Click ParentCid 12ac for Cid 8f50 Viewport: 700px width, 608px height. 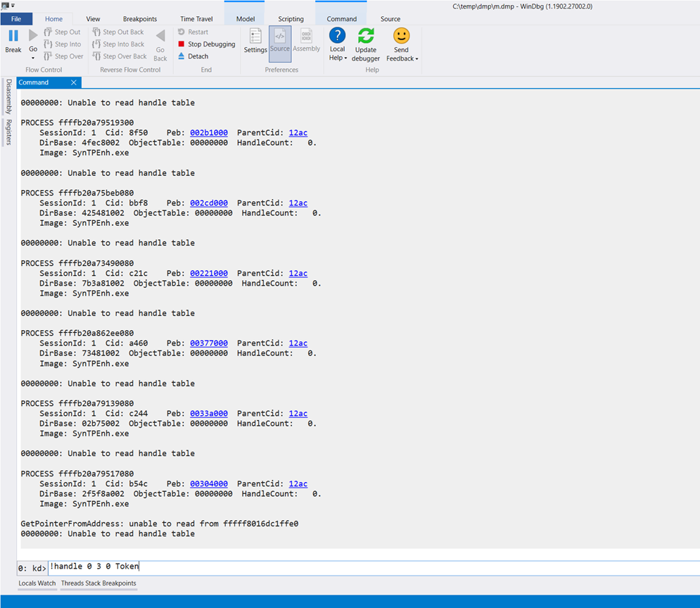(x=298, y=132)
